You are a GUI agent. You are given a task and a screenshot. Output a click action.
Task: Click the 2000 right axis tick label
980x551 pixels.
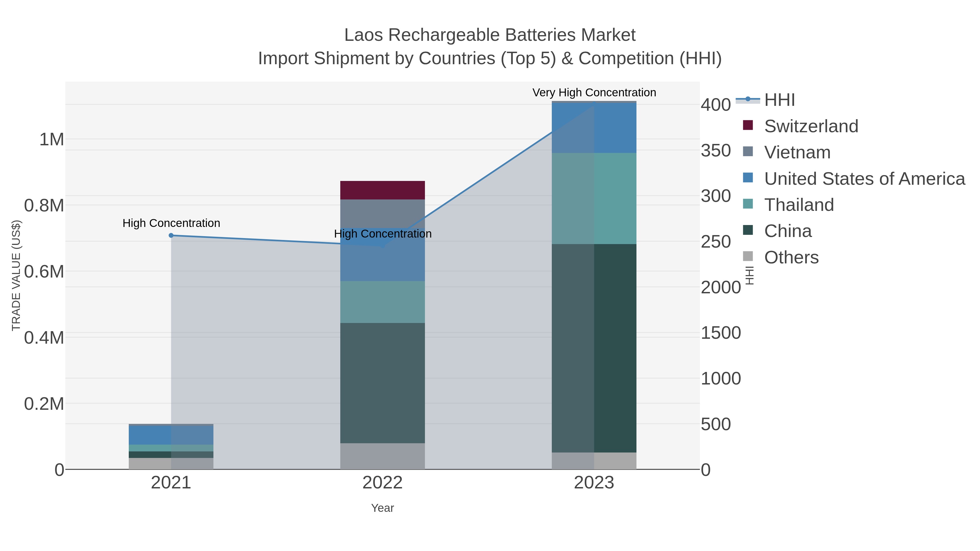click(721, 288)
